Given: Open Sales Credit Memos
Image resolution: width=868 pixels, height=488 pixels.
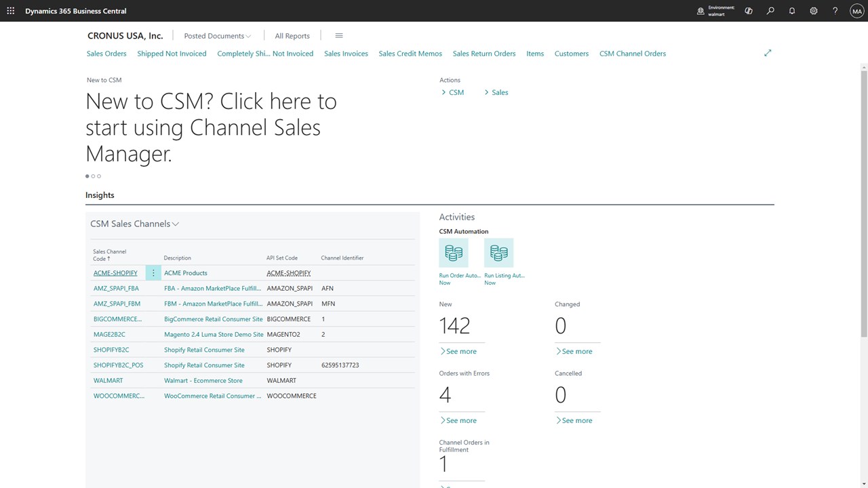Looking at the screenshot, I should coord(410,54).
